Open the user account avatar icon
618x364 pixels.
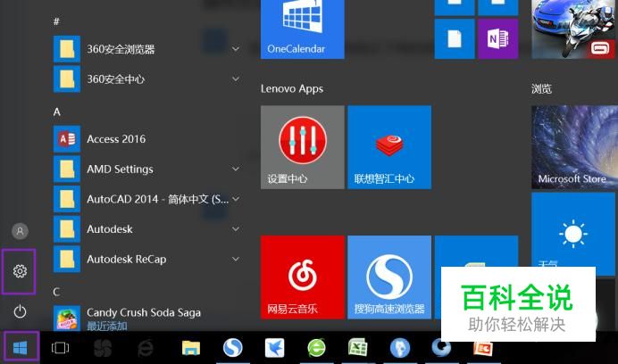coord(20,231)
